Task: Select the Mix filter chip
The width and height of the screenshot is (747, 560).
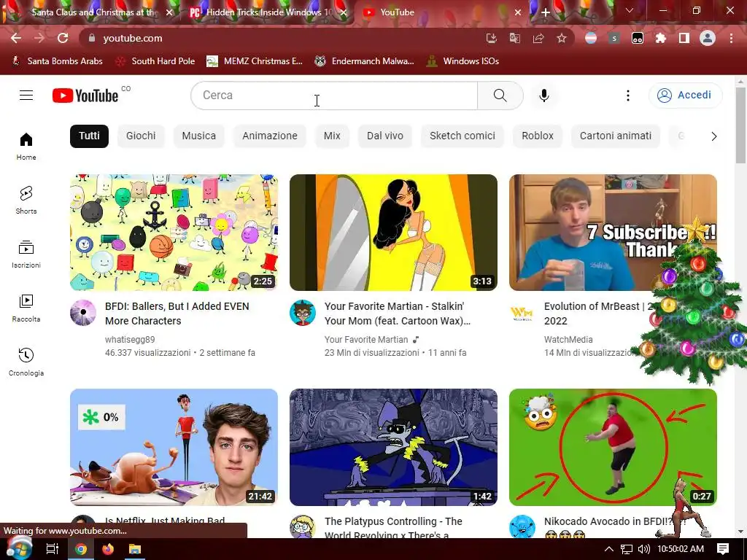Action: (x=332, y=136)
